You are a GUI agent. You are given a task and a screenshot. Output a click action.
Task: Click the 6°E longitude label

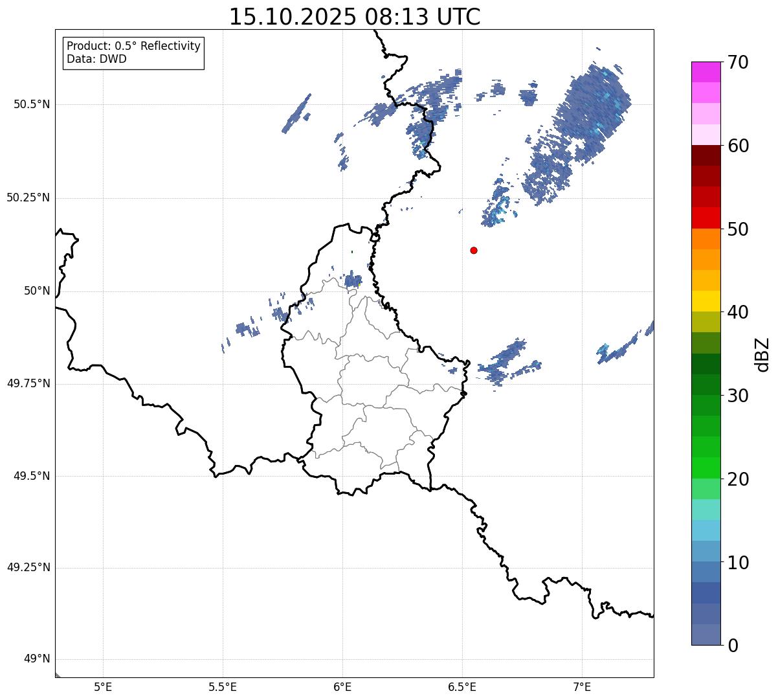(342, 686)
